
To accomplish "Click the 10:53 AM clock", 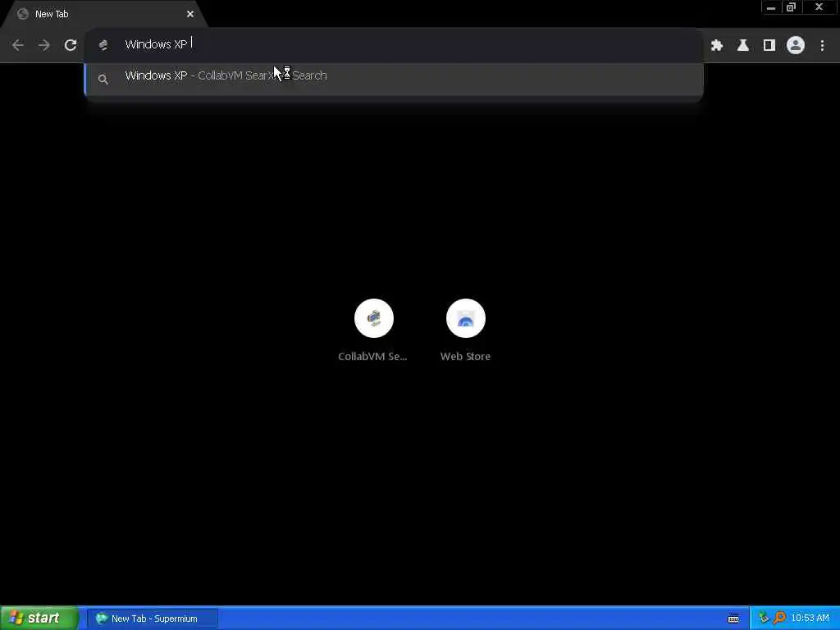I will (810, 619).
